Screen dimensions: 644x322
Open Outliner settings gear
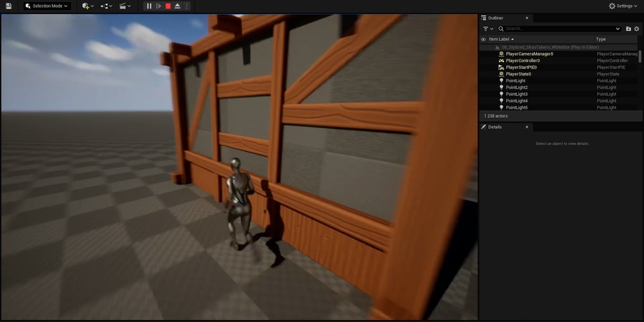coord(636,29)
